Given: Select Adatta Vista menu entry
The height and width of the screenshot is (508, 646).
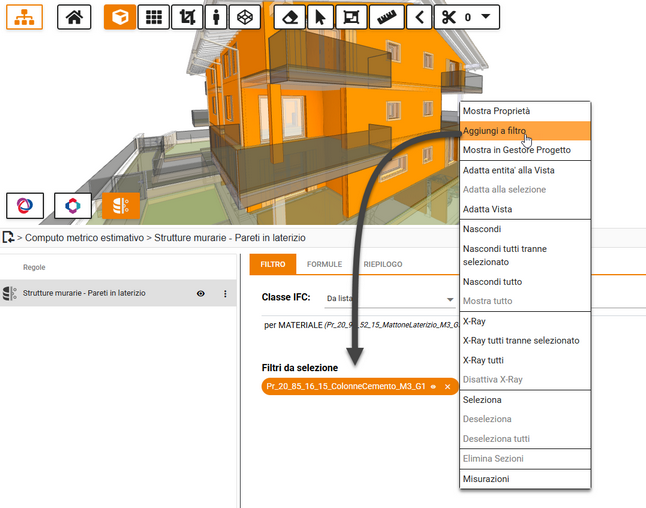Looking at the screenshot, I should tap(525, 209).
